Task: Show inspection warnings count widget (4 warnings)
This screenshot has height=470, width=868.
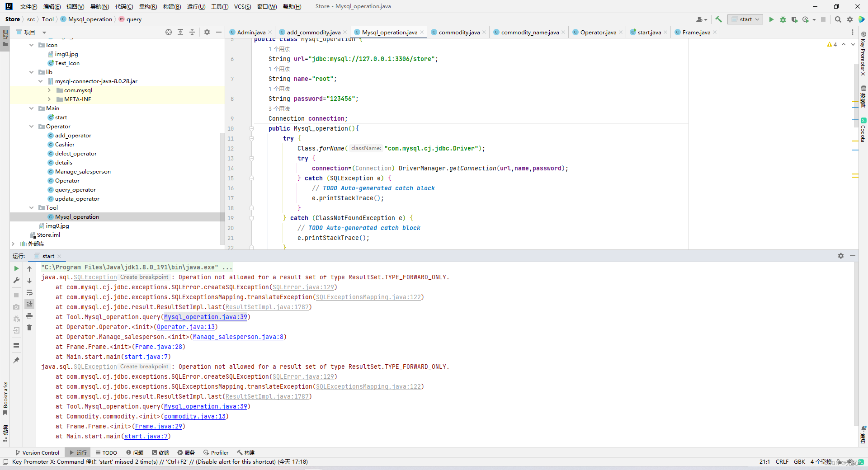Action: [x=832, y=44]
